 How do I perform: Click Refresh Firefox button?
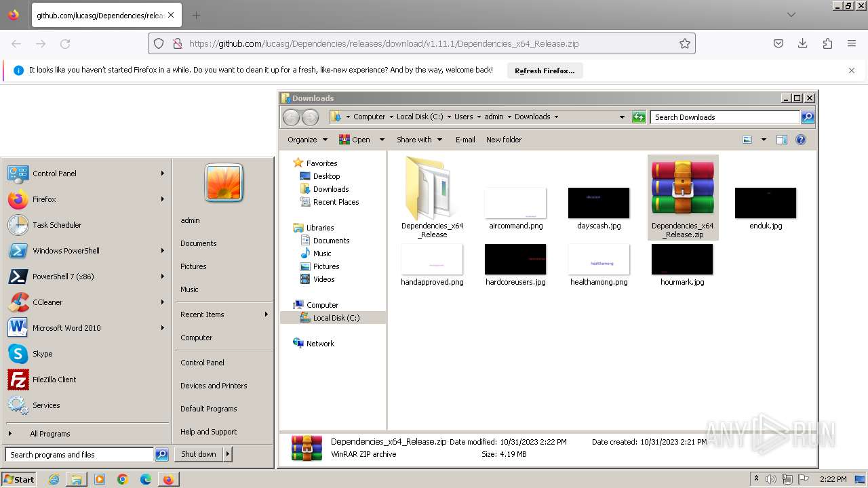545,70
